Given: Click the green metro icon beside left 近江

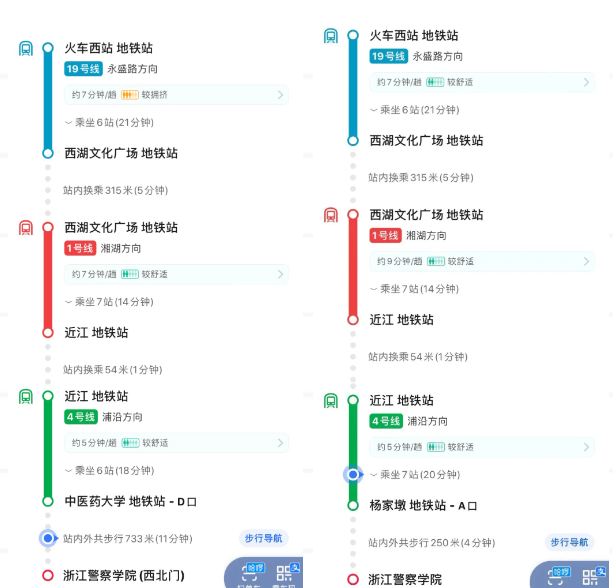Looking at the screenshot, I should coord(26,397).
